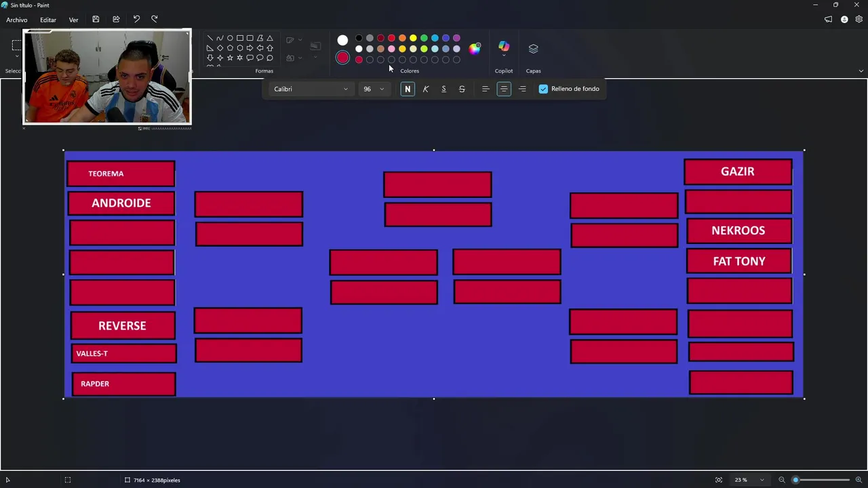Select the Triangle shape
Image resolution: width=868 pixels, height=488 pixels.
(x=270, y=38)
